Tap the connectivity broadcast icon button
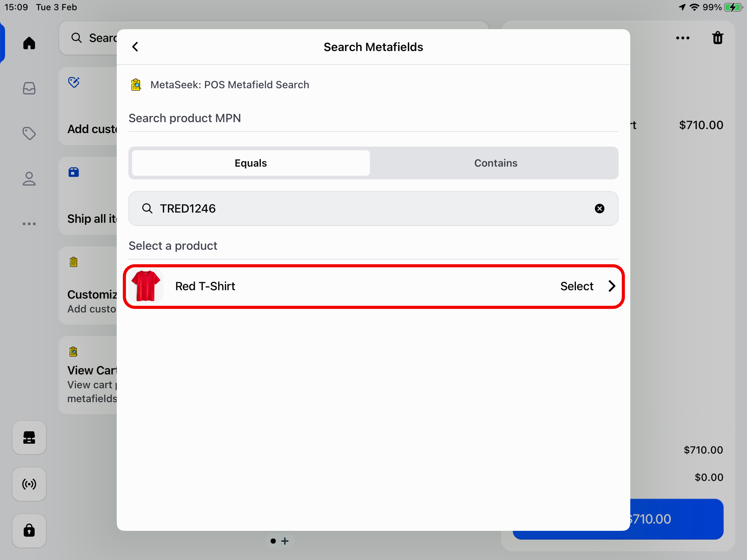747x560 pixels. (x=29, y=484)
